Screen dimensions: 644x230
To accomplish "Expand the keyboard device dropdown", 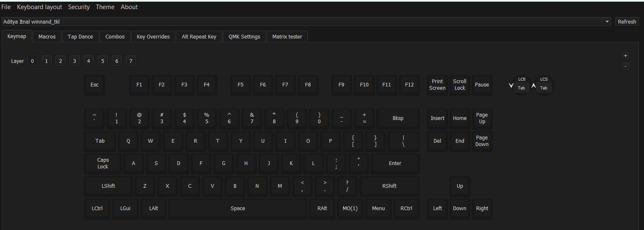I will 306,22.
